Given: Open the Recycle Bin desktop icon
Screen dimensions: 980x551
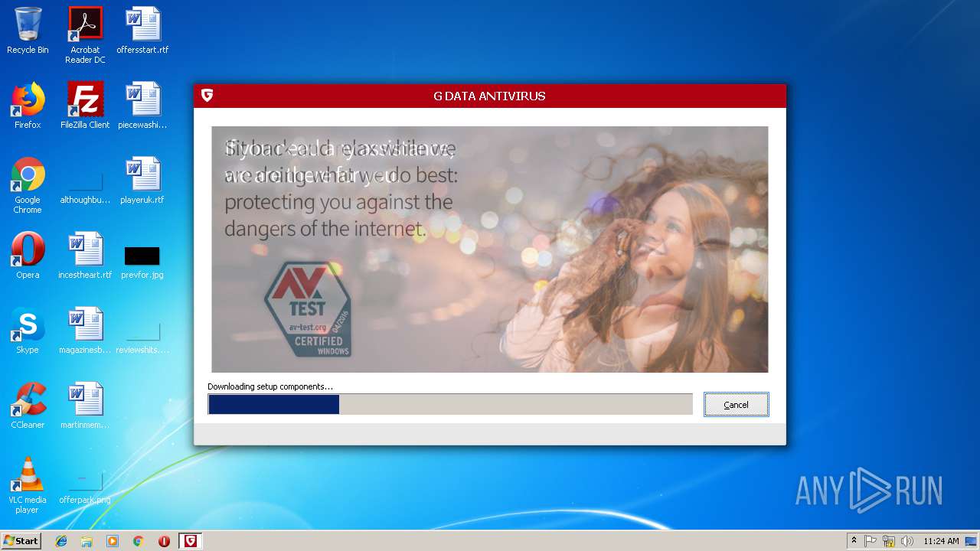Looking at the screenshot, I should click(28, 31).
